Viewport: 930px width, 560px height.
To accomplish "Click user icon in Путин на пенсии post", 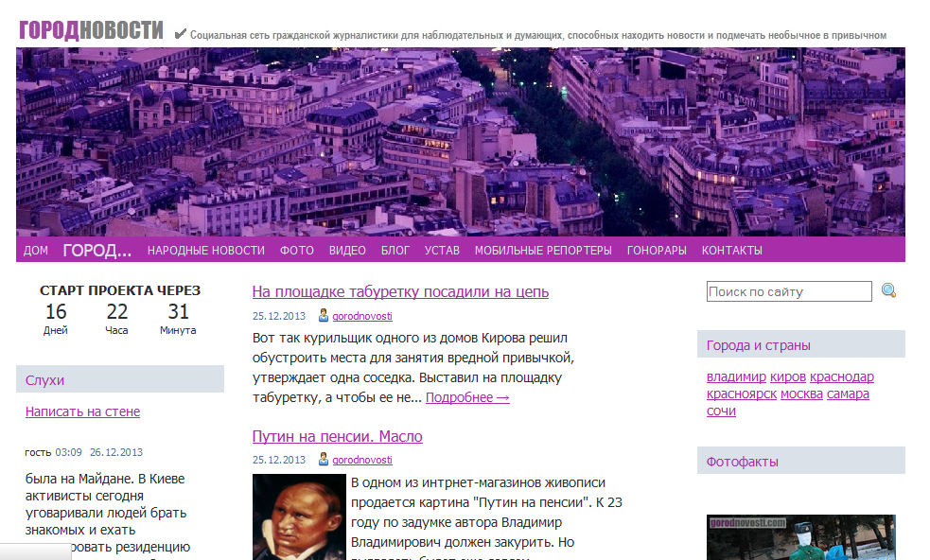I will click(324, 459).
